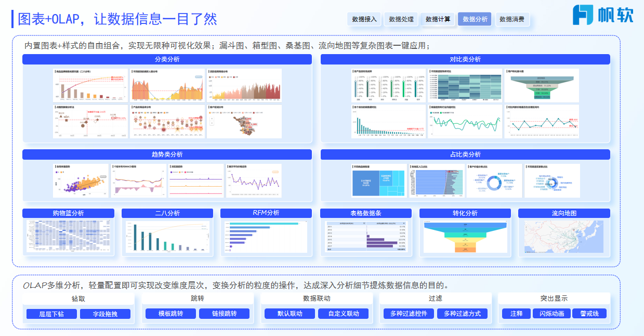This screenshot has width=644, height=336.
Task: Select the 数据计算 tab
Action: (438, 19)
